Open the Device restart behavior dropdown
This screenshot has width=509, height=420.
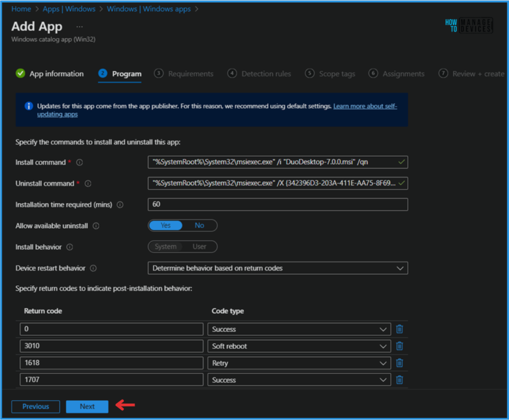click(x=278, y=268)
